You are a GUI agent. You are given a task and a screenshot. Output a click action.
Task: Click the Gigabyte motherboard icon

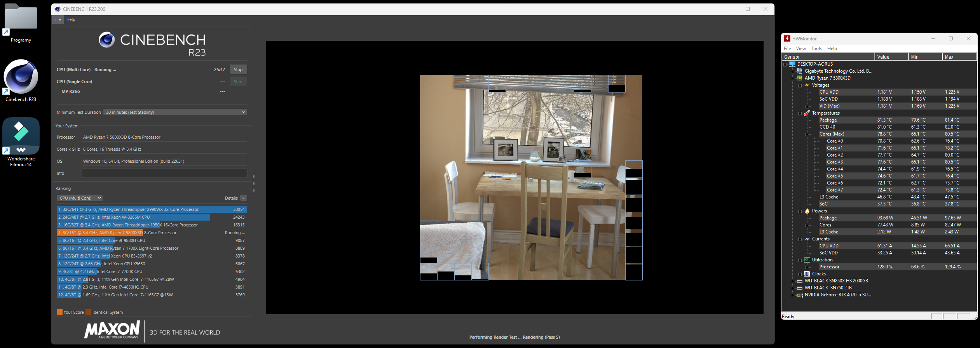pyautogui.click(x=799, y=71)
